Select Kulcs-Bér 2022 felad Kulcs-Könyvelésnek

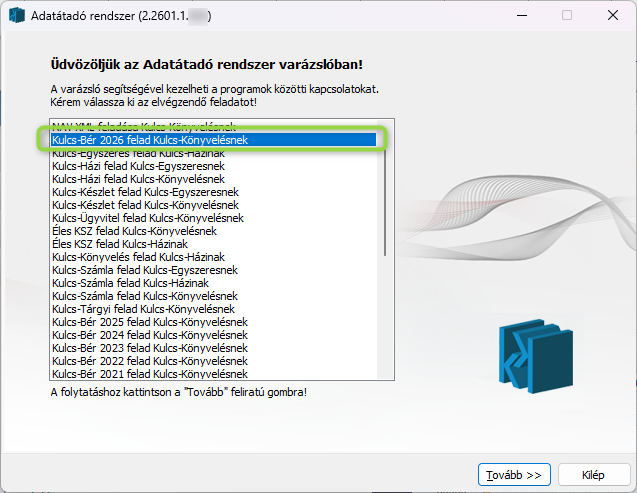pos(214,361)
